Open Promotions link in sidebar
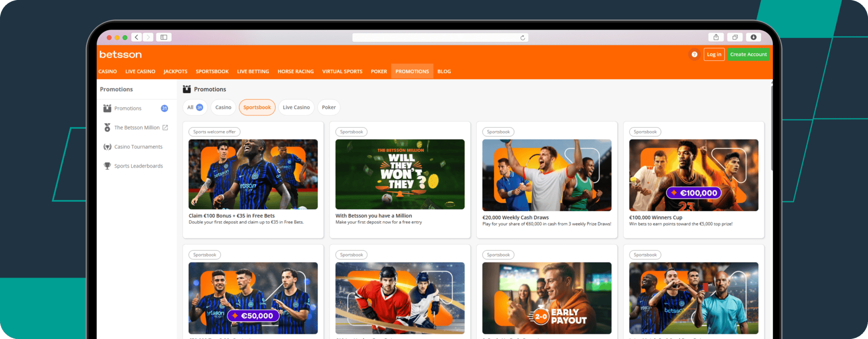The height and width of the screenshot is (339, 868). click(x=128, y=108)
